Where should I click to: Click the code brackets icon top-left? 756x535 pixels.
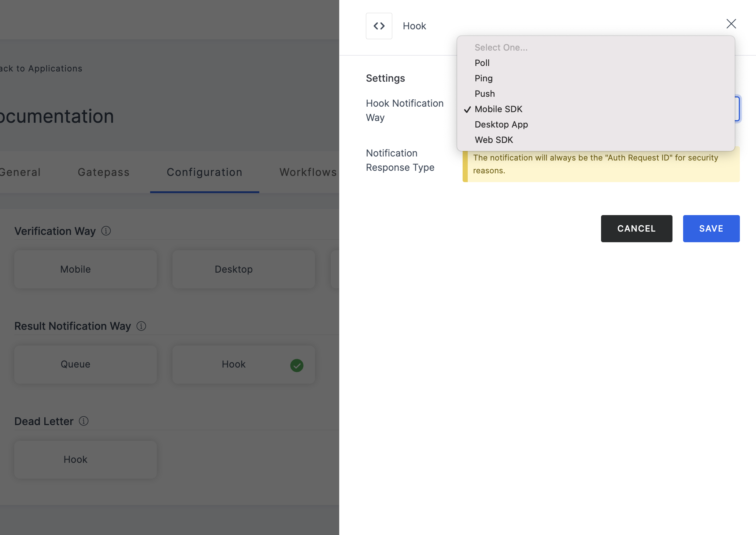tap(379, 26)
